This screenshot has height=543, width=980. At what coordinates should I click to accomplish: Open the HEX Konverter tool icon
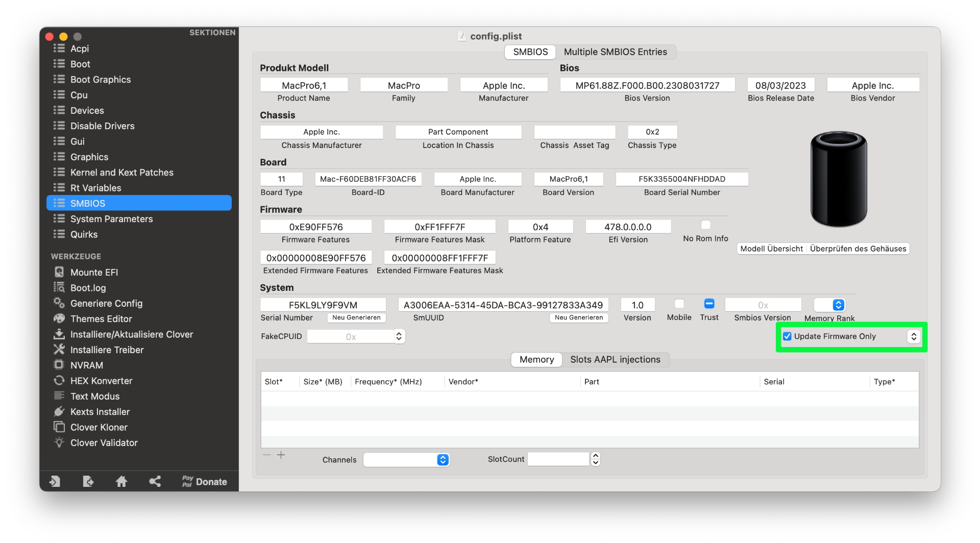click(x=59, y=380)
